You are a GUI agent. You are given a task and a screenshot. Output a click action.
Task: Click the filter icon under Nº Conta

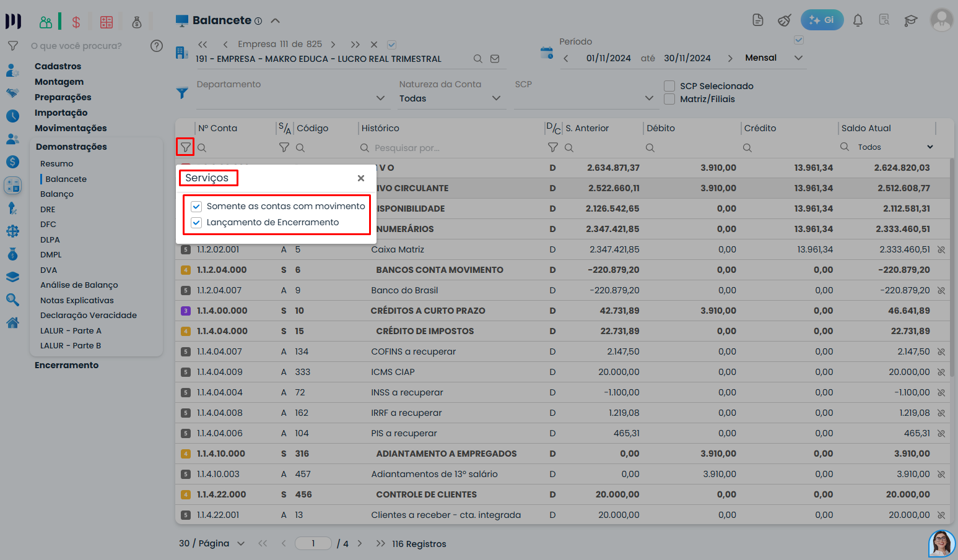click(x=185, y=147)
